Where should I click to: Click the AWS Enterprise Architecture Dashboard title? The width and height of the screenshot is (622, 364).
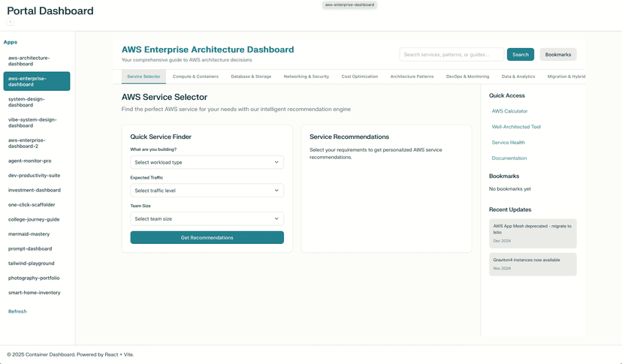click(208, 50)
